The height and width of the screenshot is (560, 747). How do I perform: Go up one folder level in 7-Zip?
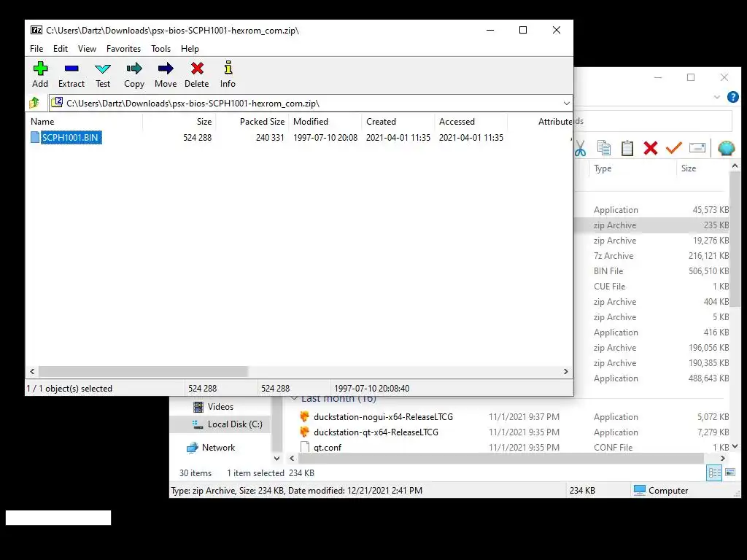[34, 103]
